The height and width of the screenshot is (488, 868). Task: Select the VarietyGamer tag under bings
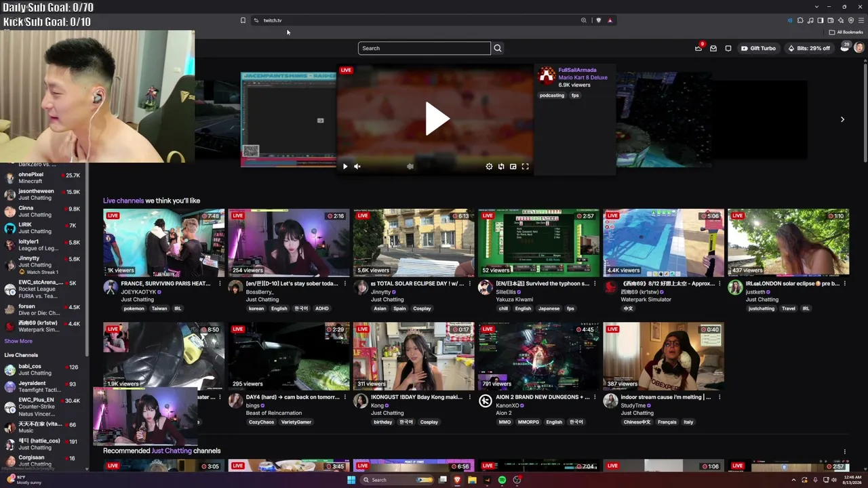(x=296, y=422)
